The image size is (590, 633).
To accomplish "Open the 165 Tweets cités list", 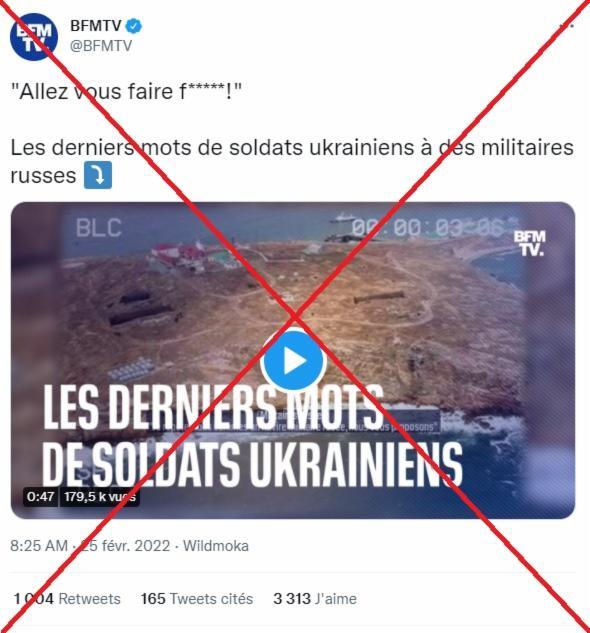I will pyautogui.click(x=197, y=599).
